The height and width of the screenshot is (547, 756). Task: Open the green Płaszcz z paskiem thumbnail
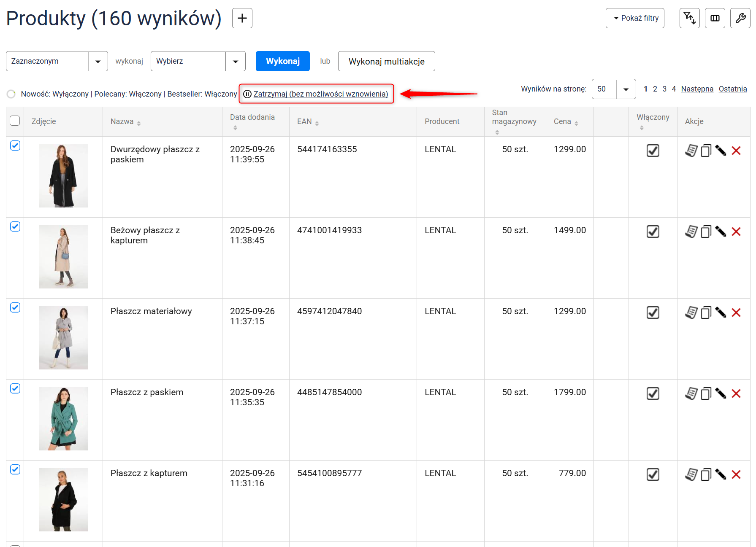click(63, 419)
